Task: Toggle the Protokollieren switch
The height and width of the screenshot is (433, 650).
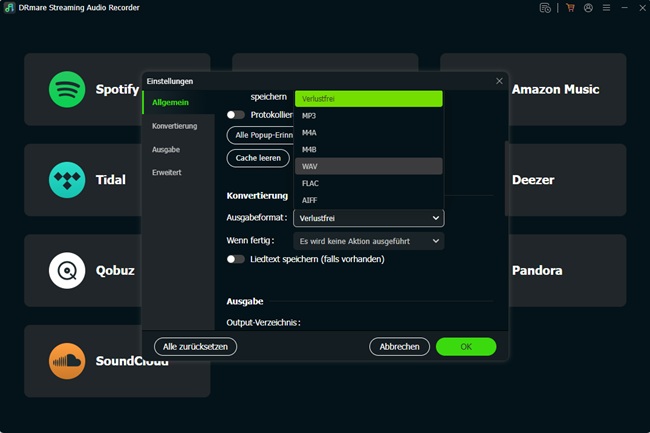Action: pyautogui.click(x=236, y=115)
